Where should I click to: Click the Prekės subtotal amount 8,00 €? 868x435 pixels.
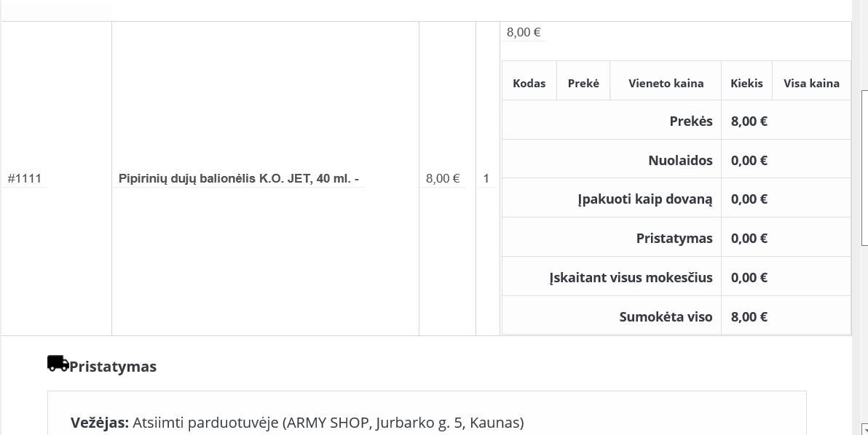[749, 121]
